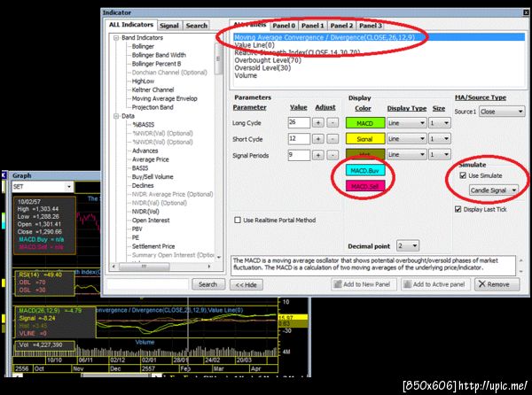Open the Hist display type dropdown

406,154
